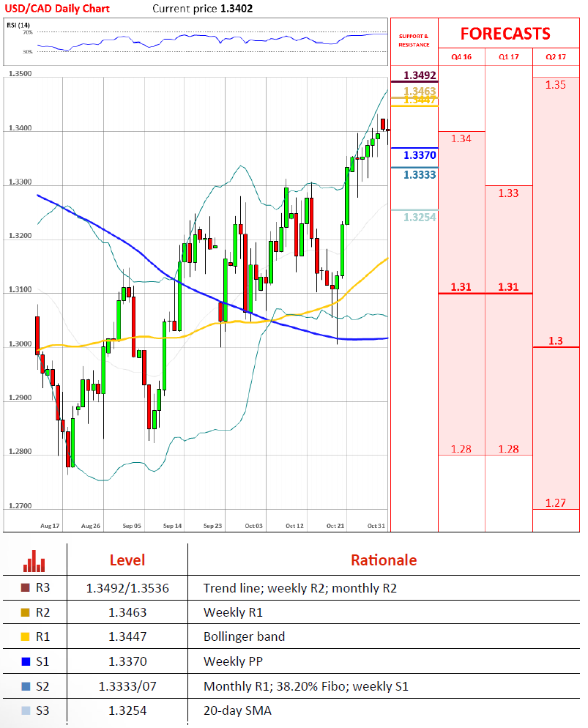Image resolution: width=588 pixels, height=728 pixels.
Task: Click the bold 1.31 value in Q1 17 column
Action: [x=508, y=287]
